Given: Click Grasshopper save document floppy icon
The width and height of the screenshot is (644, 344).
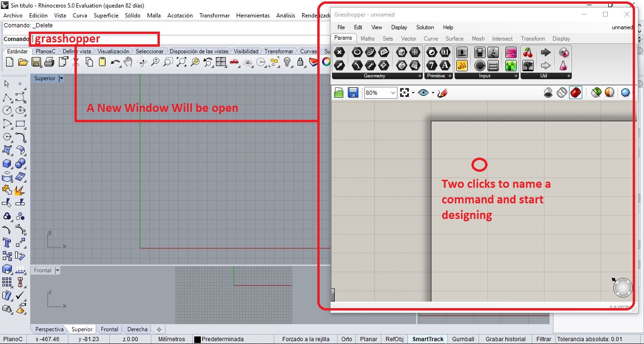Looking at the screenshot, I should tap(353, 92).
